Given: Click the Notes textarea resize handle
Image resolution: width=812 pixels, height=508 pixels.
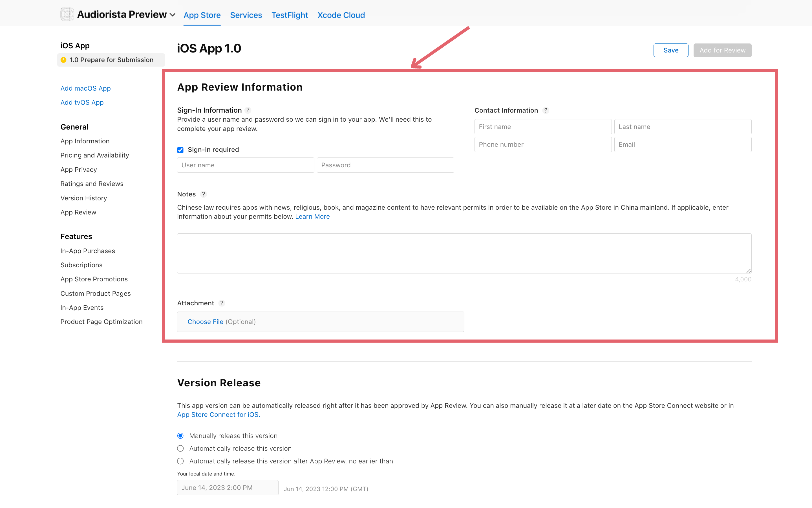Looking at the screenshot, I should pos(749,270).
